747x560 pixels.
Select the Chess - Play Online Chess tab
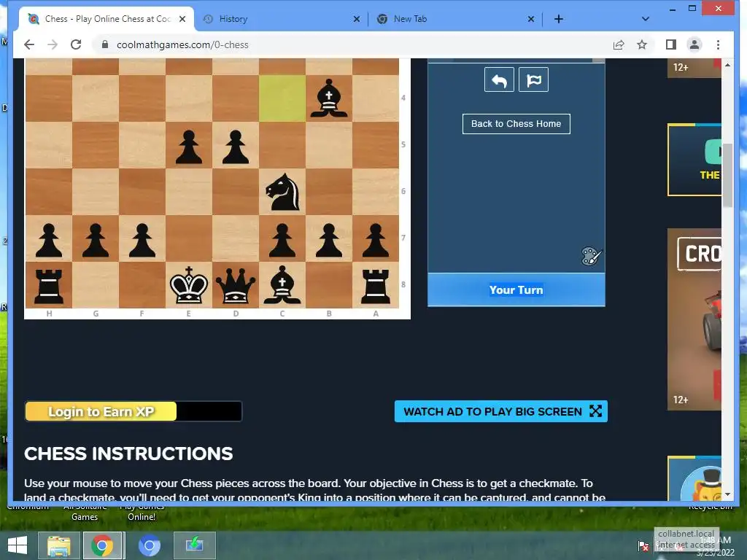tap(107, 19)
